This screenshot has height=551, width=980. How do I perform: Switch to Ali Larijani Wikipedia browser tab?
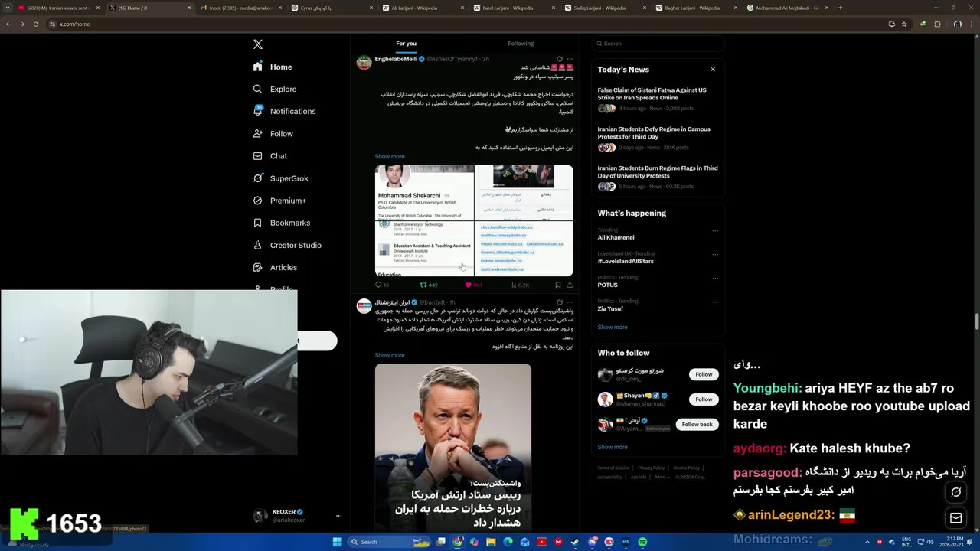[x=423, y=8]
